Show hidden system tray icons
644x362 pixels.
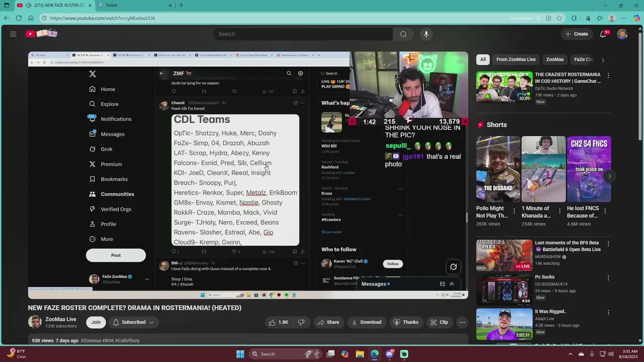click(571, 354)
